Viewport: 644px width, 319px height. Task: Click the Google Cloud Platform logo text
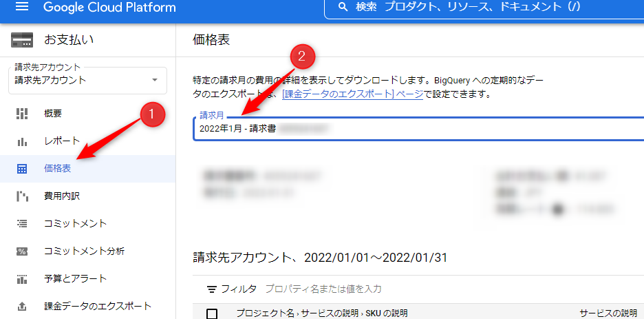pos(109,8)
